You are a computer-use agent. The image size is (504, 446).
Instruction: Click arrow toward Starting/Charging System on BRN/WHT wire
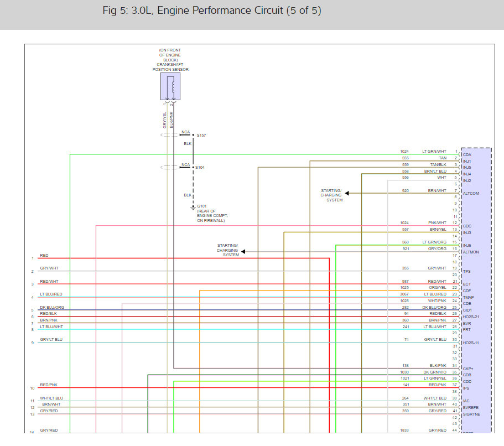point(347,193)
